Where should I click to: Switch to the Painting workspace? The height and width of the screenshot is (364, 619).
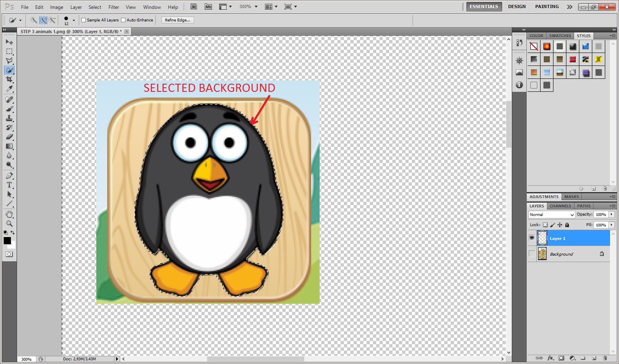[x=547, y=7]
